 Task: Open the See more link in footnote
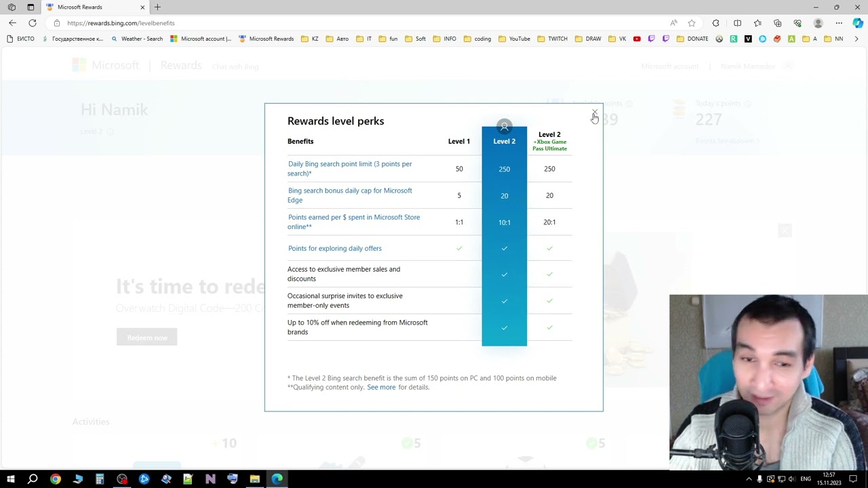coord(381,388)
